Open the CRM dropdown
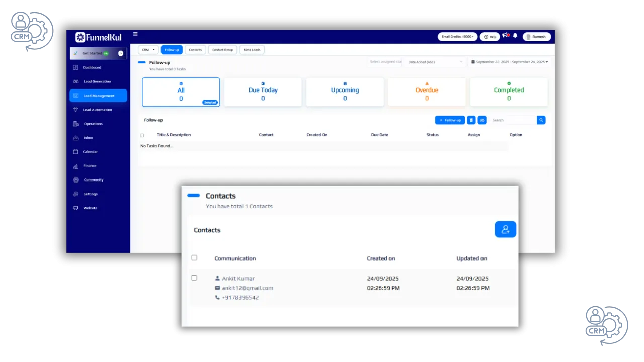 148,50
